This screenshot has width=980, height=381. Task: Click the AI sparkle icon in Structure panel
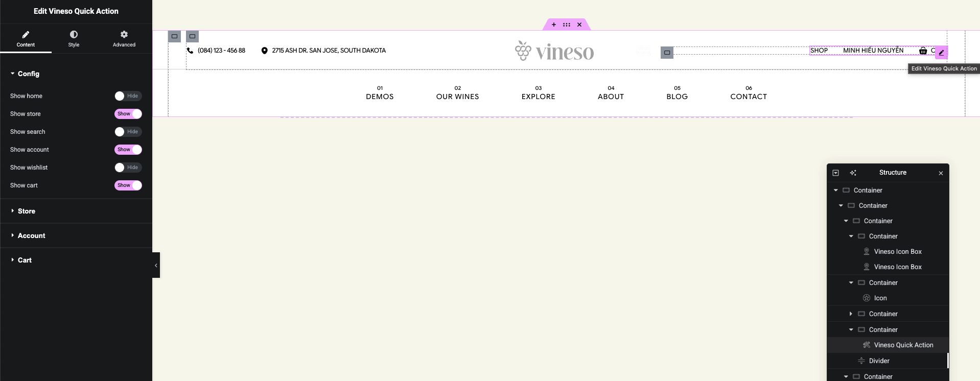[x=853, y=173]
